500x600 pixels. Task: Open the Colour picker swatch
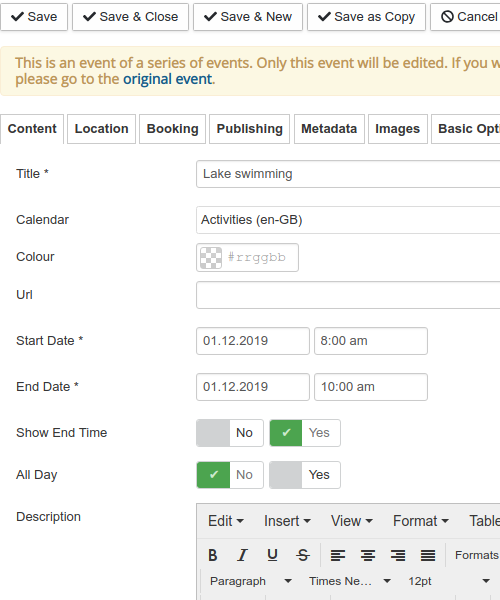(211, 258)
